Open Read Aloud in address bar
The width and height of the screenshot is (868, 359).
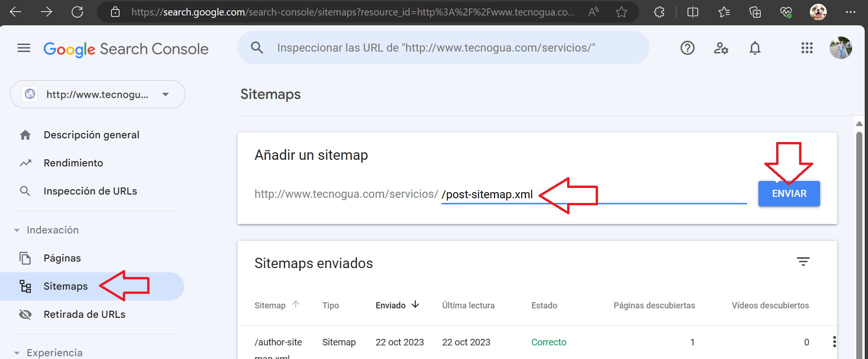coord(593,12)
